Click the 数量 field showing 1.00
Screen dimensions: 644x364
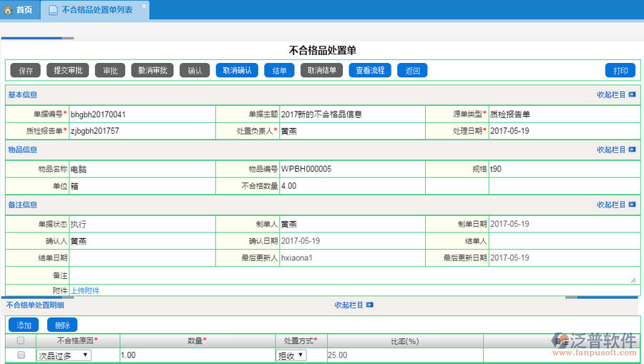pyautogui.click(x=197, y=355)
